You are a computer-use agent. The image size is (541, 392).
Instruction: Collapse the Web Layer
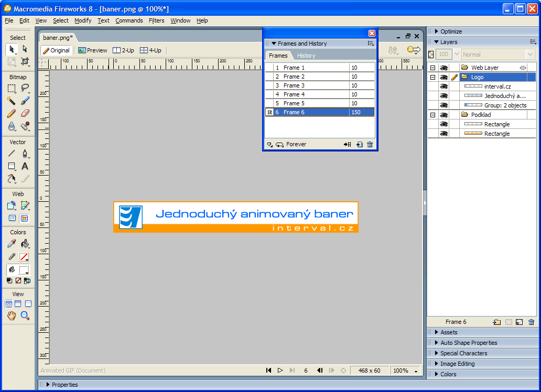coord(432,68)
